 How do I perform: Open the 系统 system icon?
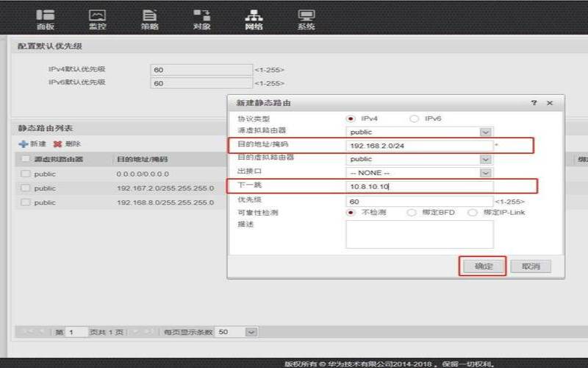[x=306, y=15]
